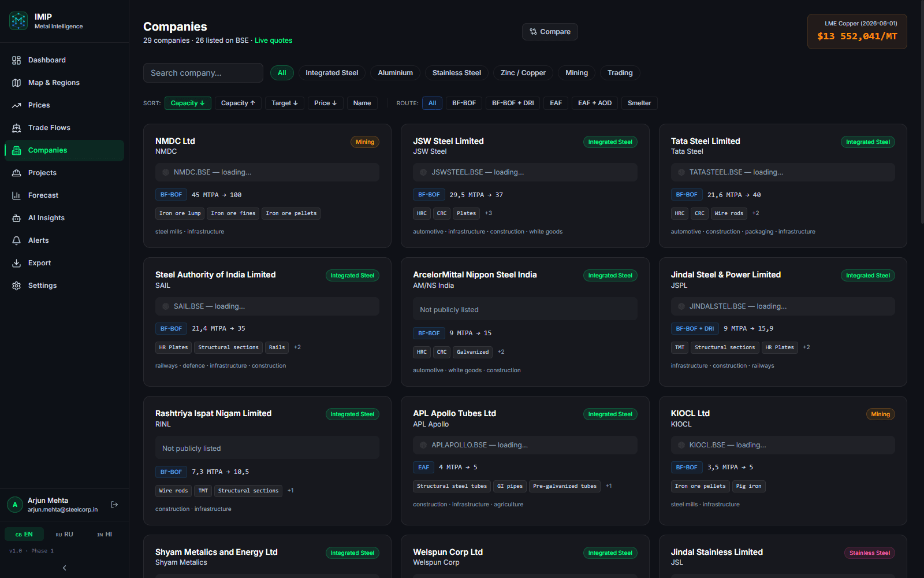
Task: Click the LME Copper price ticker
Action: (x=857, y=31)
